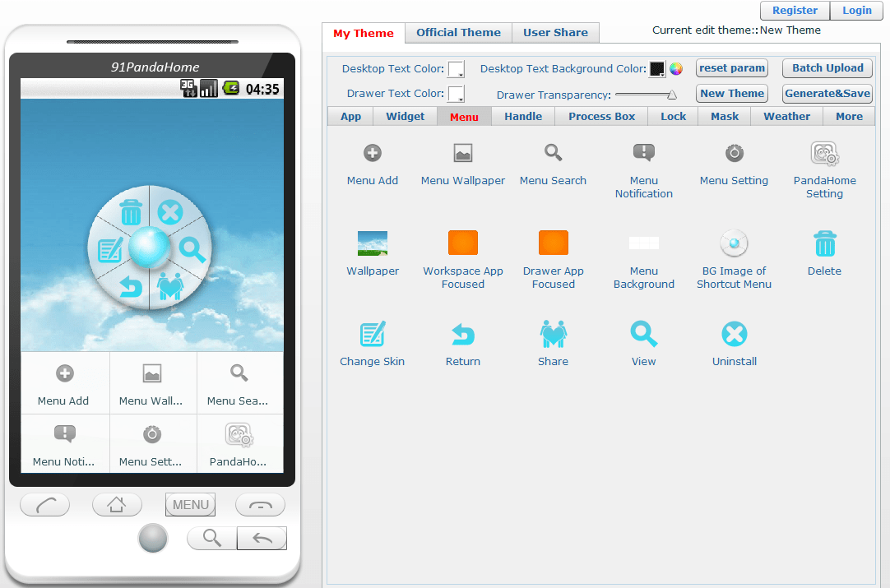Select the Menu Background item

(644, 243)
